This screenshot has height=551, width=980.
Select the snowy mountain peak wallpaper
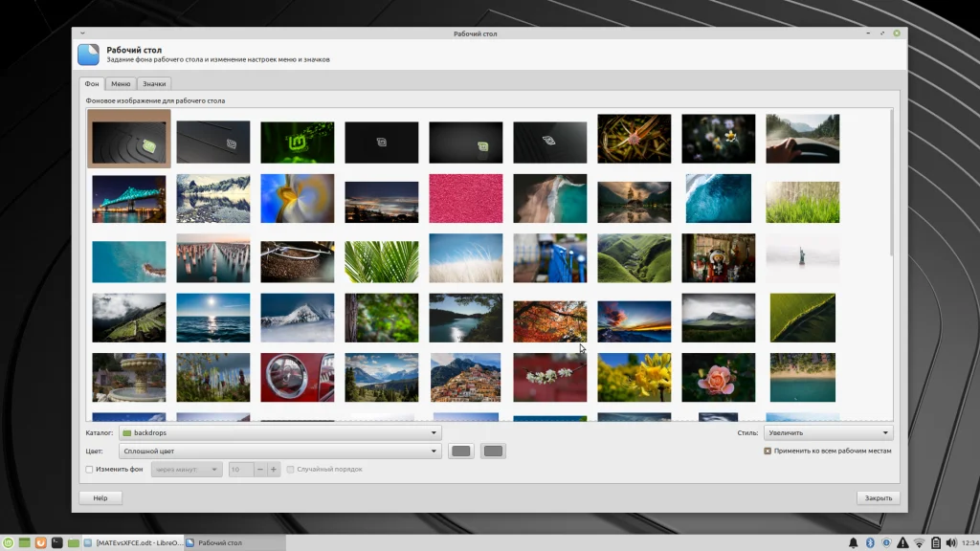click(298, 318)
